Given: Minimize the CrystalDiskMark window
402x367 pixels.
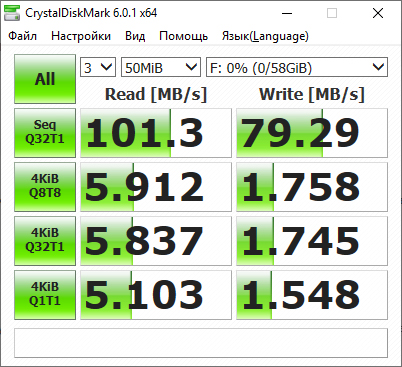Looking at the screenshot, I should point(287,13).
